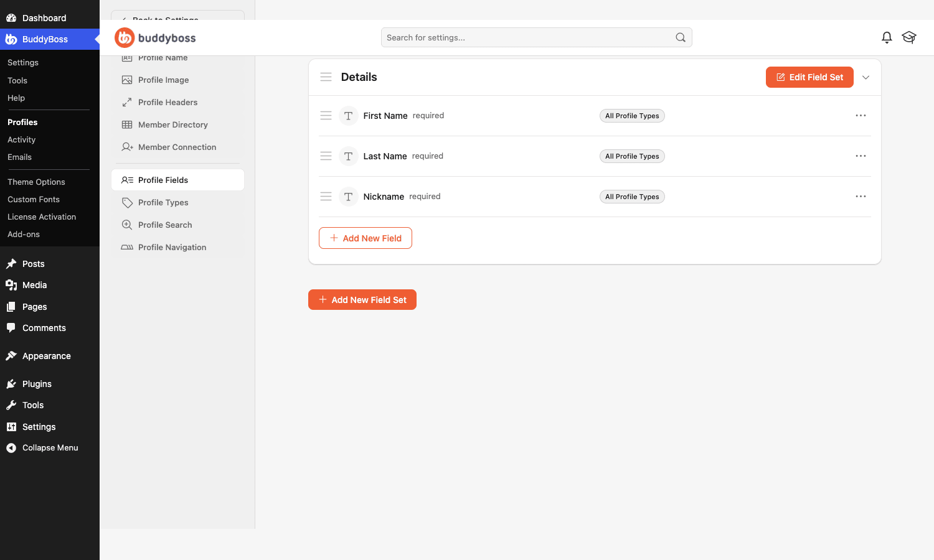This screenshot has height=560, width=934.
Task: Open the BuddyBoss Help submenu link
Action: (x=16, y=98)
